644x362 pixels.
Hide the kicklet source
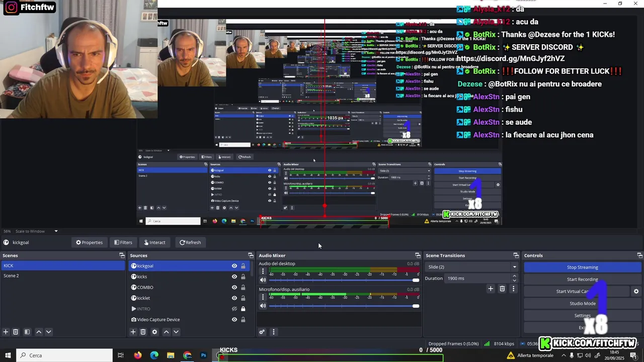tap(234, 298)
